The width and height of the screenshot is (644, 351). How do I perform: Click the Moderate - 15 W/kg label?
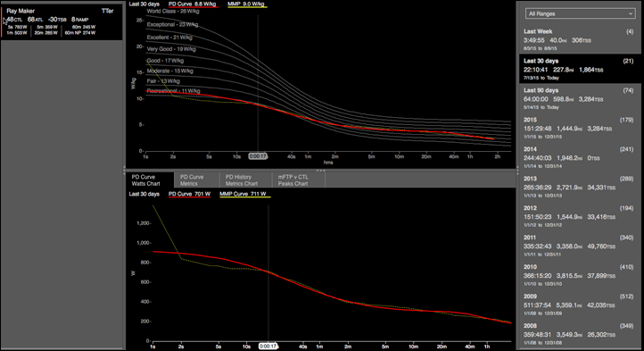[170, 71]
